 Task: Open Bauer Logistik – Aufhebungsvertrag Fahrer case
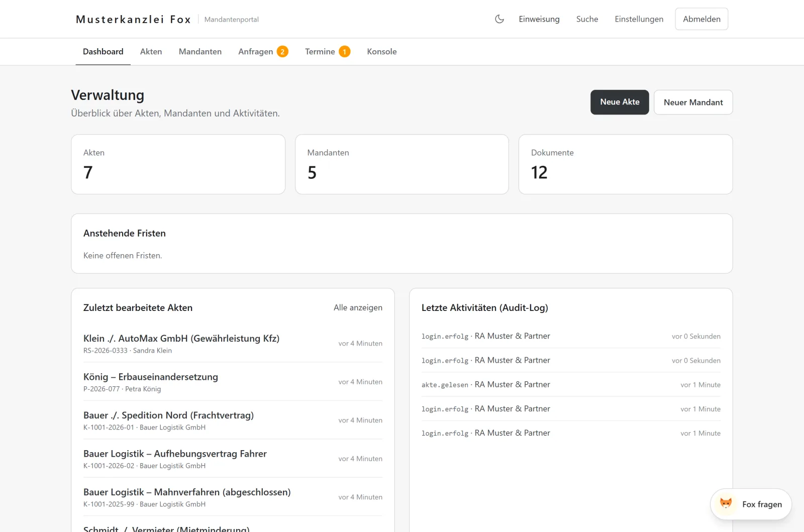(175, 454)
